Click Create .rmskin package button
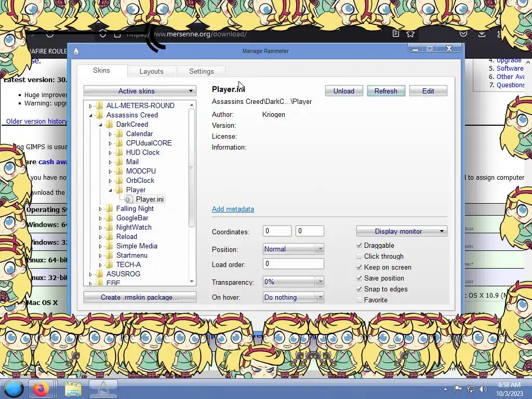532x399 pixels. coord(140,297)
